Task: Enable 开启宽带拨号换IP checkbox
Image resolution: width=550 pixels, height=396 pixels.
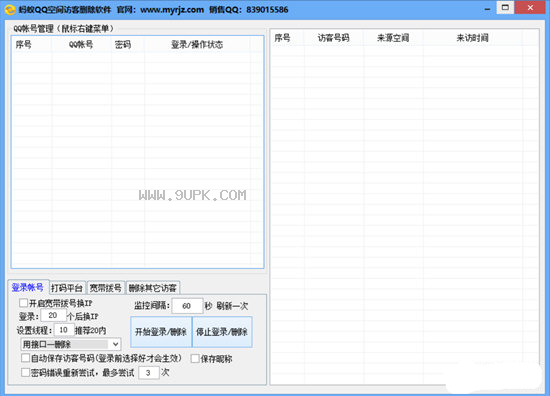Action: pos(24,303)
